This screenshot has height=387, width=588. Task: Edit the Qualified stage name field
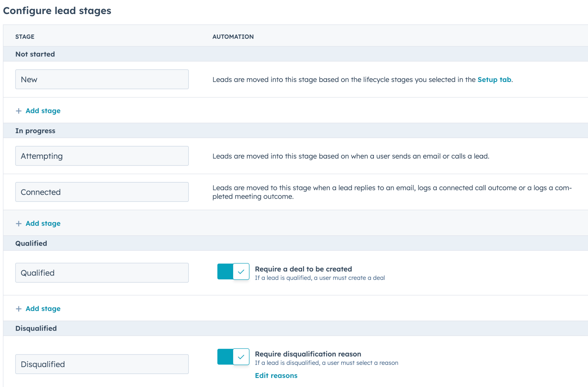[x=102, y=273]
